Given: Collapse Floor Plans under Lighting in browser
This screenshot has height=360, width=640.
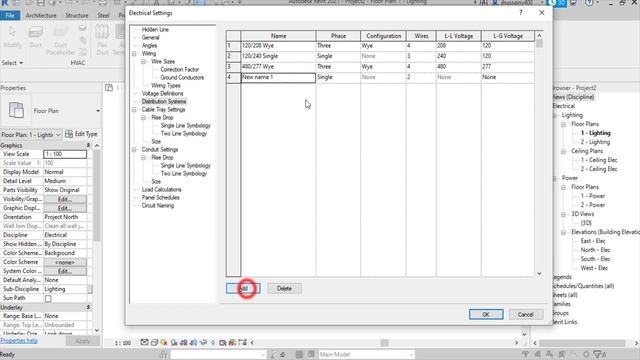Looking at the screenshot, I should click(563, 124).
